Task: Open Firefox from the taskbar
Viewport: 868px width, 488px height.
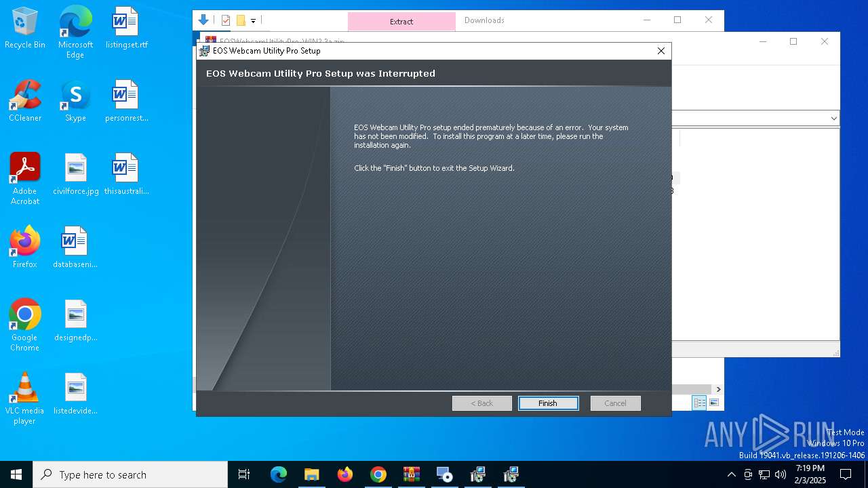Action: pyautogui.click(x=345, y=474)
